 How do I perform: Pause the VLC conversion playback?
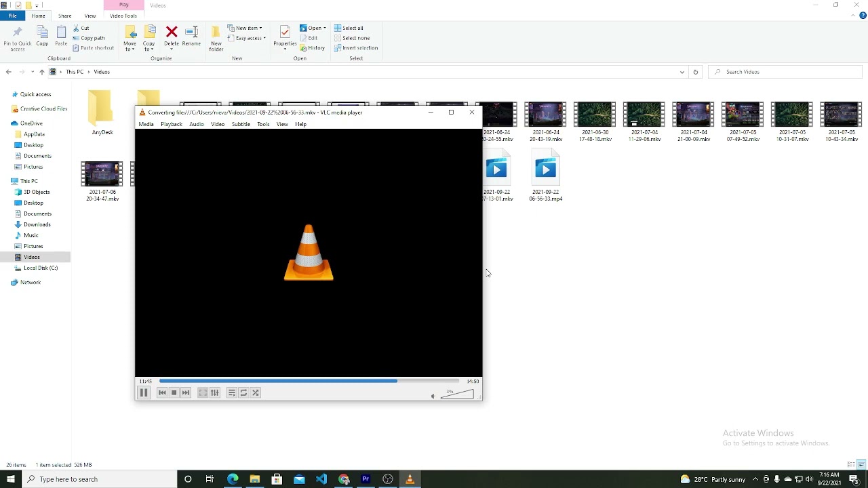[x=144, y=393]
